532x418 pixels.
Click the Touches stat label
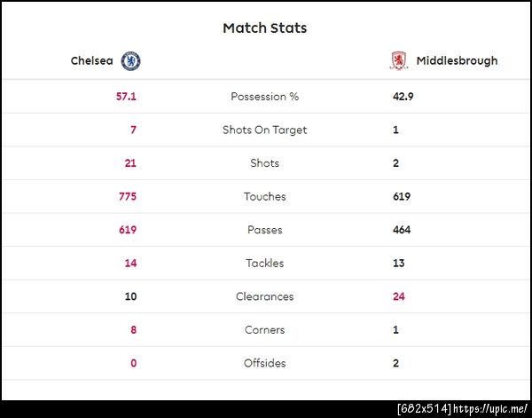pyautogui.click(x=264, y=196)
